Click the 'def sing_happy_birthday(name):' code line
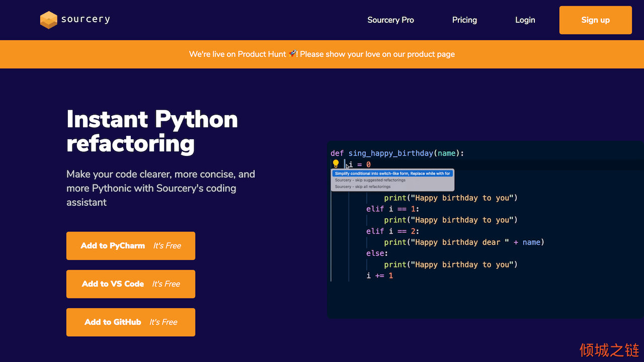644x362 pixels. point(397,153)
